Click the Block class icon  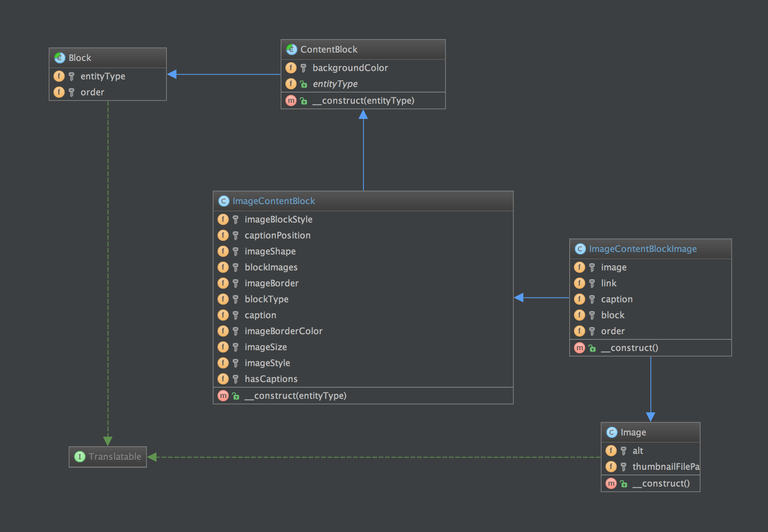[x=60, y=58]
